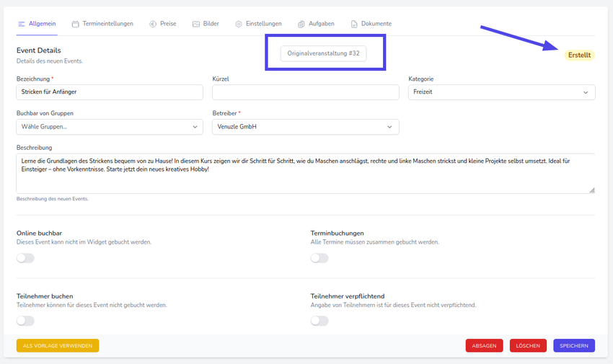Click the euro icon beside Preise
The width and height of the screenshot is (613, 364).
(153, 24)
